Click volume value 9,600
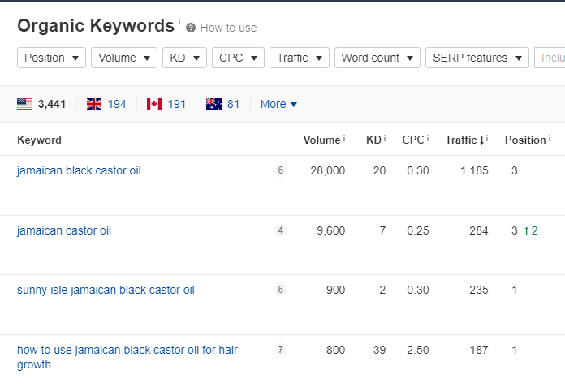Screen dimensions: 565x392 click(x=330, y=230)
